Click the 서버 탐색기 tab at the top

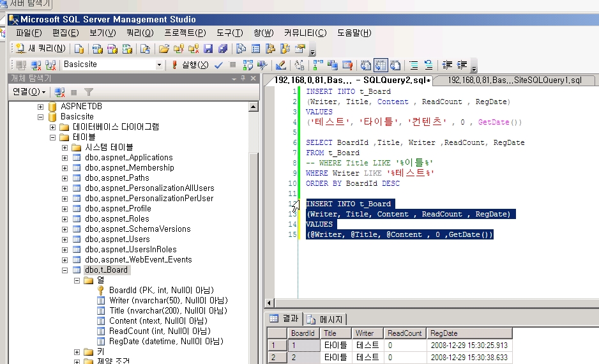[26, 4]
